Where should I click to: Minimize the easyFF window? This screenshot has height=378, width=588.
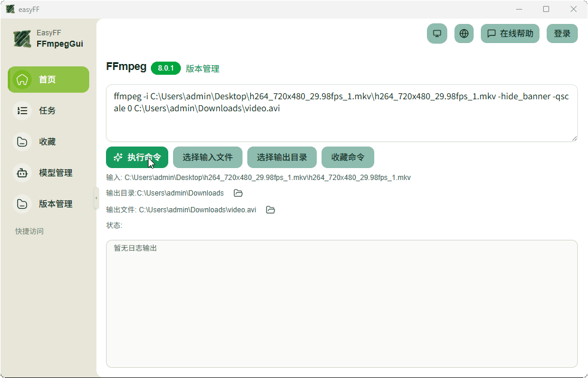coord(519,9)
